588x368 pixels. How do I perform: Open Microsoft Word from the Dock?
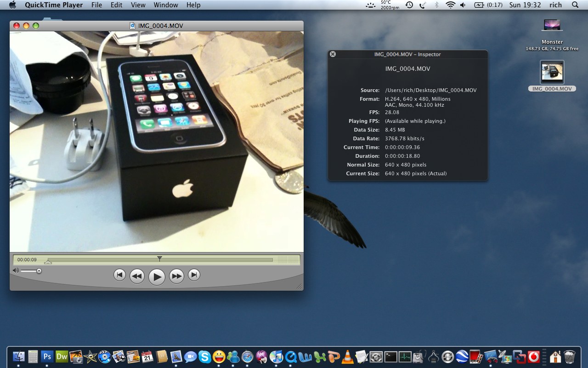[x=305, y=356]
